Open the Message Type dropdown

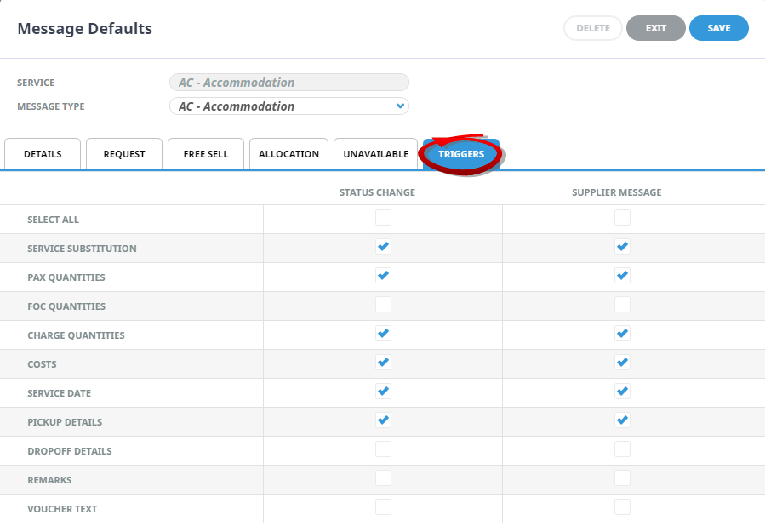pyautogui.click(x=289, y=106)
